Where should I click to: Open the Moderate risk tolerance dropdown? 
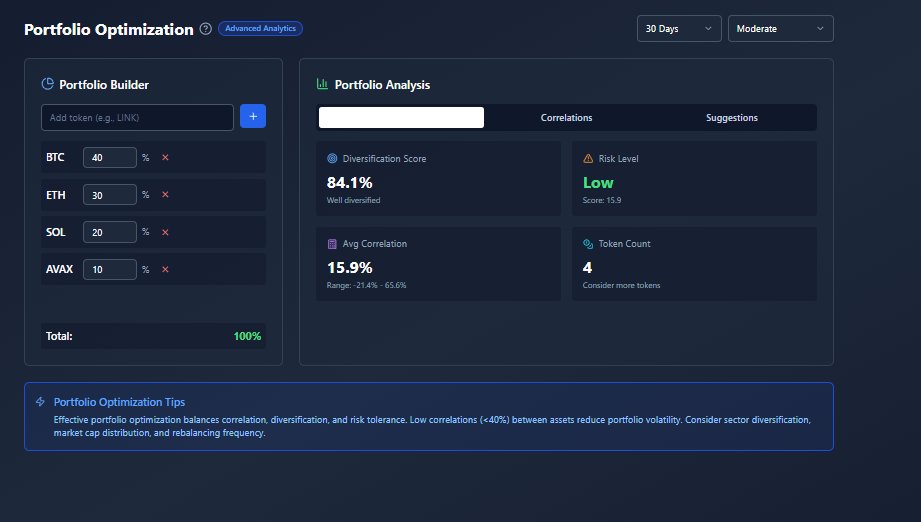click(781, 29)
